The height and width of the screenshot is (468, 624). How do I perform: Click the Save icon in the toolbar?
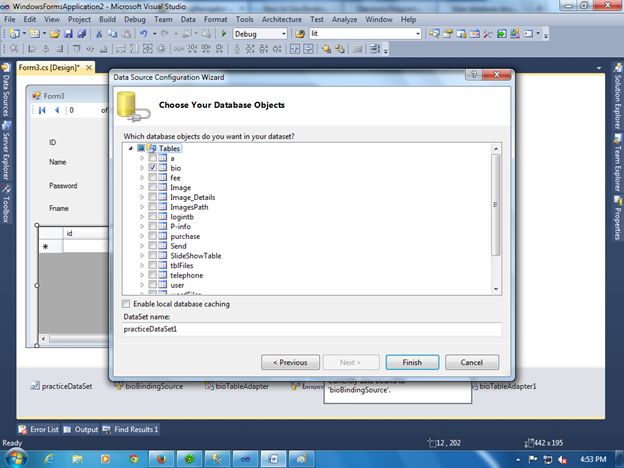tap(68, 34)
